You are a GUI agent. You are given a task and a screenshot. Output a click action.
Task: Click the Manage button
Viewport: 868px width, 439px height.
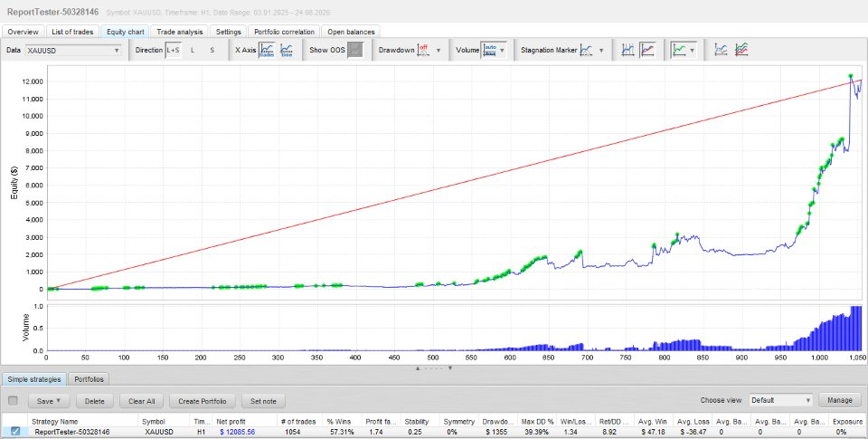point(840,400)
